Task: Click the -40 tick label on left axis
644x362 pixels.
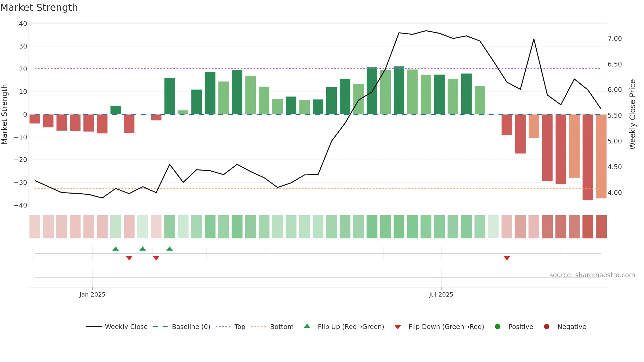Action: 21,205
